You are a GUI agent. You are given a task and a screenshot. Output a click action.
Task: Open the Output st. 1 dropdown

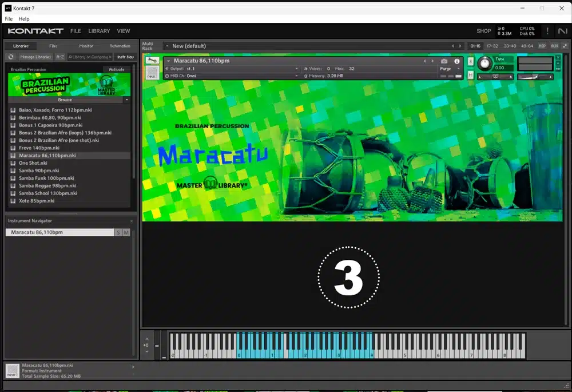(x=296, y=69)
